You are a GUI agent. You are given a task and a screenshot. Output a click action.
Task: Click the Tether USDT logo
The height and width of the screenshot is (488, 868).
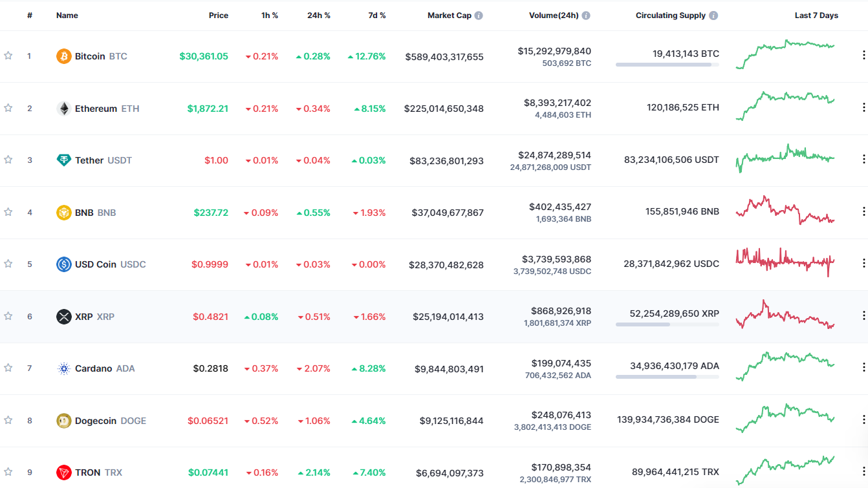tap(63, 160)
